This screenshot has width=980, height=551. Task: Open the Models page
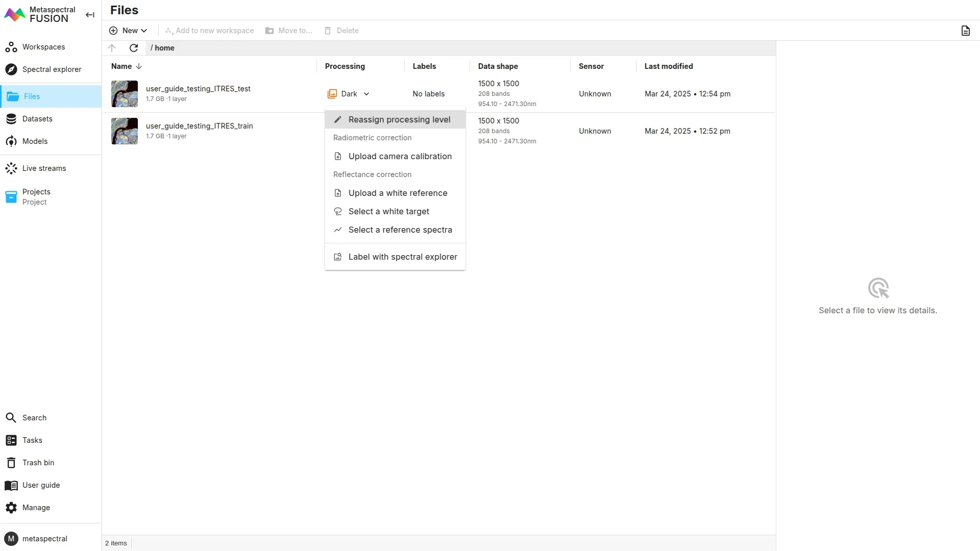click(x=35, y=141)
